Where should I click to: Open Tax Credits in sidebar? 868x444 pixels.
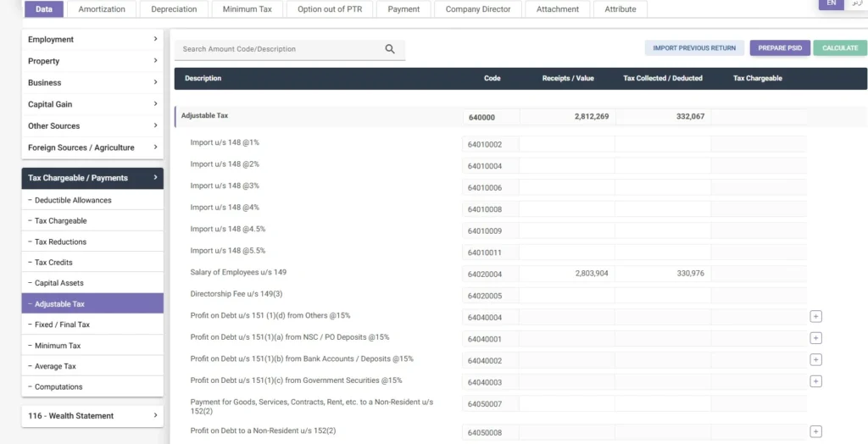(x=92, y=263)
